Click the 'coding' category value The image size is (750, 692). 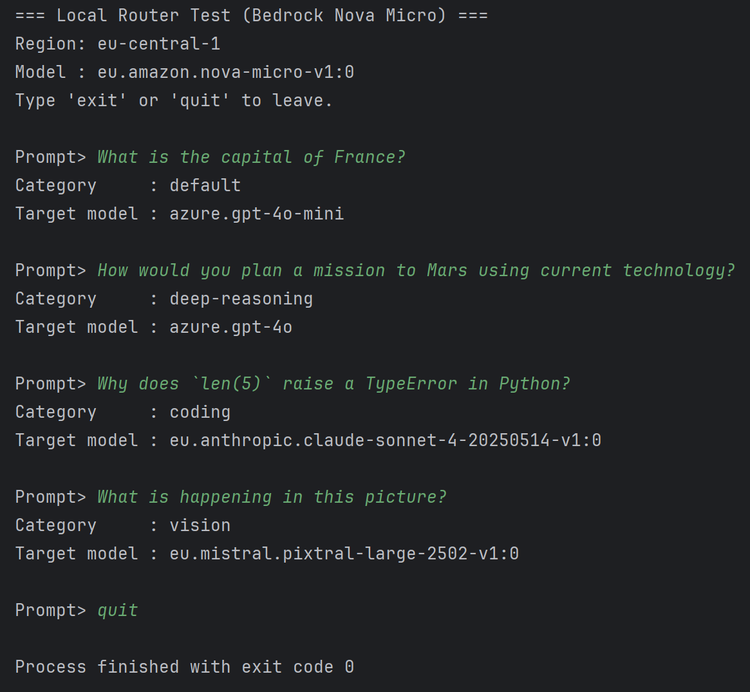click(x=200, y=412)
